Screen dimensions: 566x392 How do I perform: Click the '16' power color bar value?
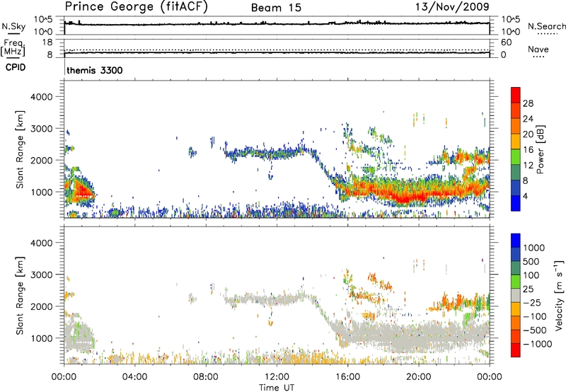click(x=528, y=150)
